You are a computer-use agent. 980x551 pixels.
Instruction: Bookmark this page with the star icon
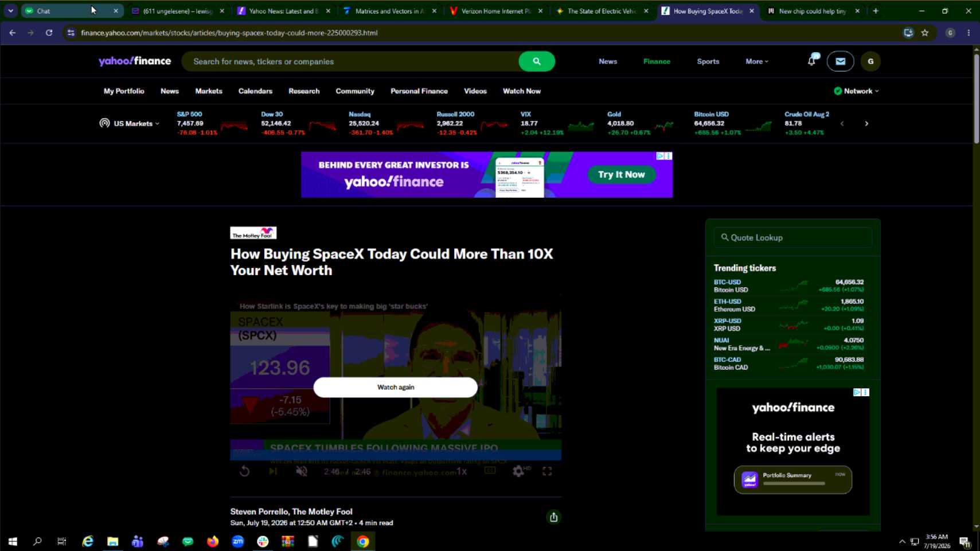(925, 33)
